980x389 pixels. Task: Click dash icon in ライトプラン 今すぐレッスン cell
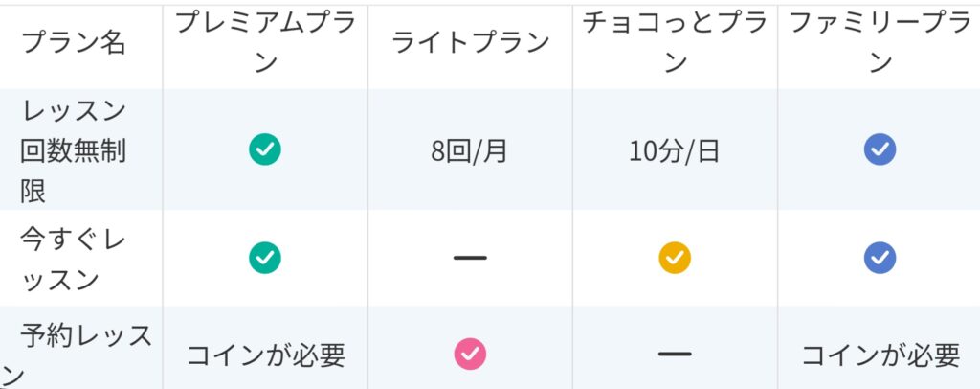click(x=470, y=258)
